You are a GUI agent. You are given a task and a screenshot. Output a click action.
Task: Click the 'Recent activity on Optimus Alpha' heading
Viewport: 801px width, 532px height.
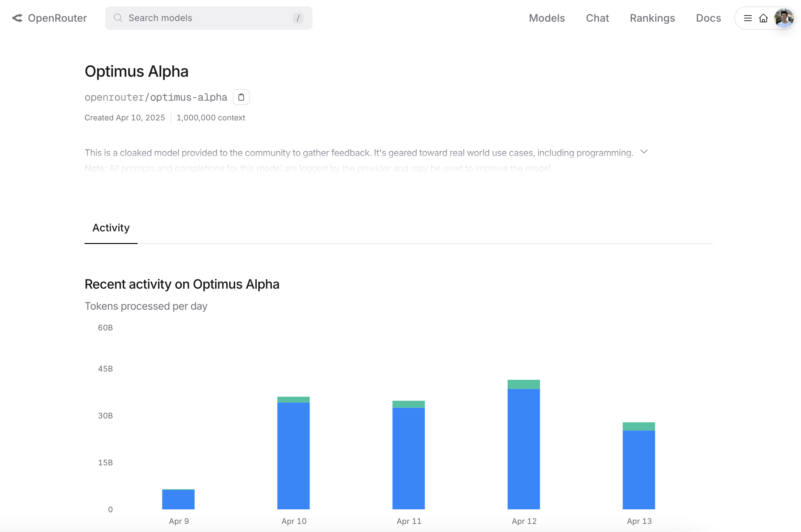click(x=182, y=284)
